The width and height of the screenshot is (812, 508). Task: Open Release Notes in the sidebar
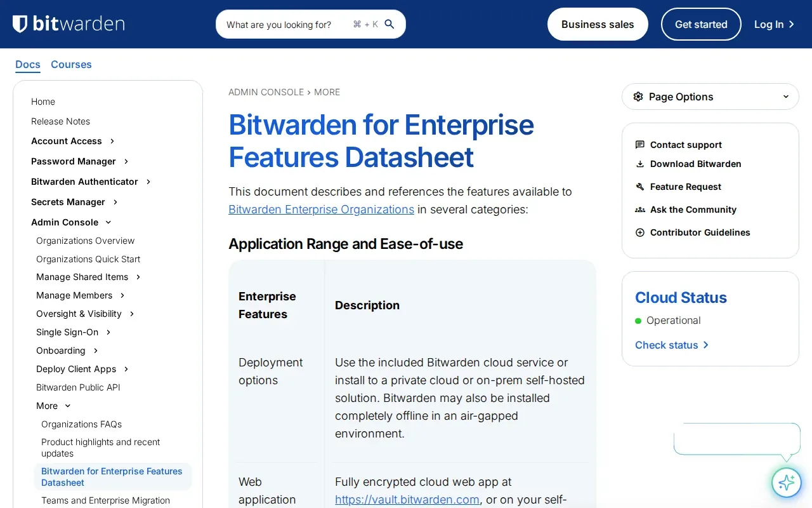[60, 121]
